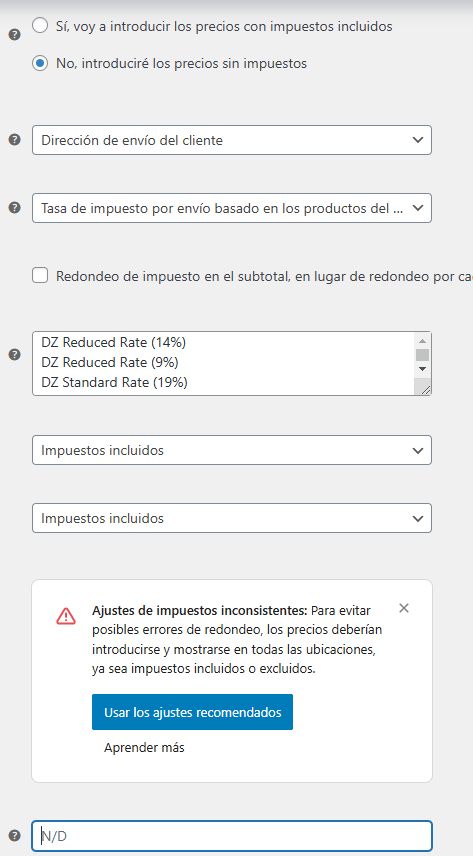Open the second Impuestos incluidos dropdown

[232, 518]
